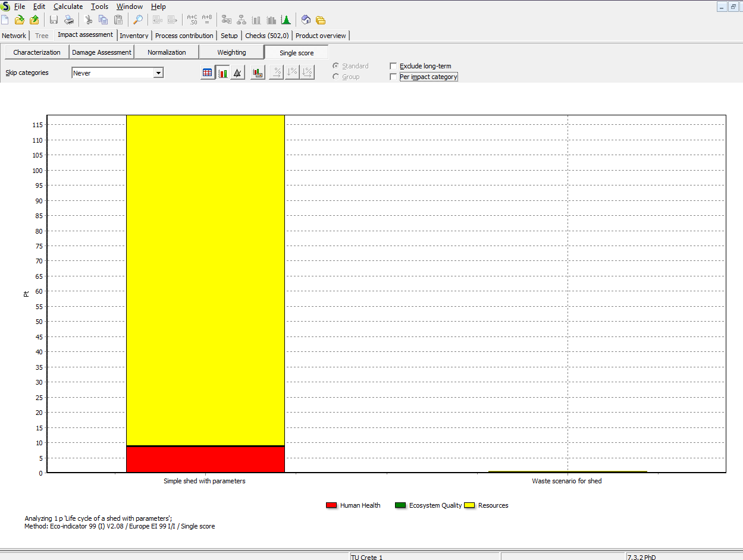Select the Impact assessment tab

tap(85, 35)
